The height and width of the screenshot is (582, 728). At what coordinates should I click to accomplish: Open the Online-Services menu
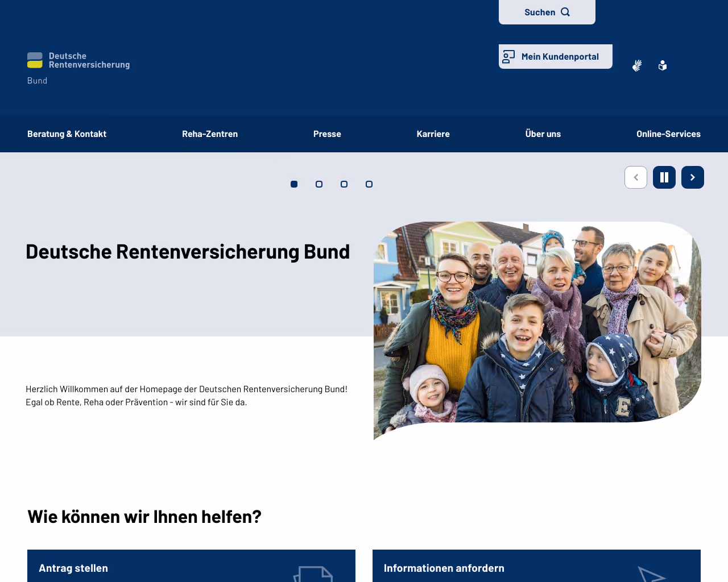coord(668,134)
